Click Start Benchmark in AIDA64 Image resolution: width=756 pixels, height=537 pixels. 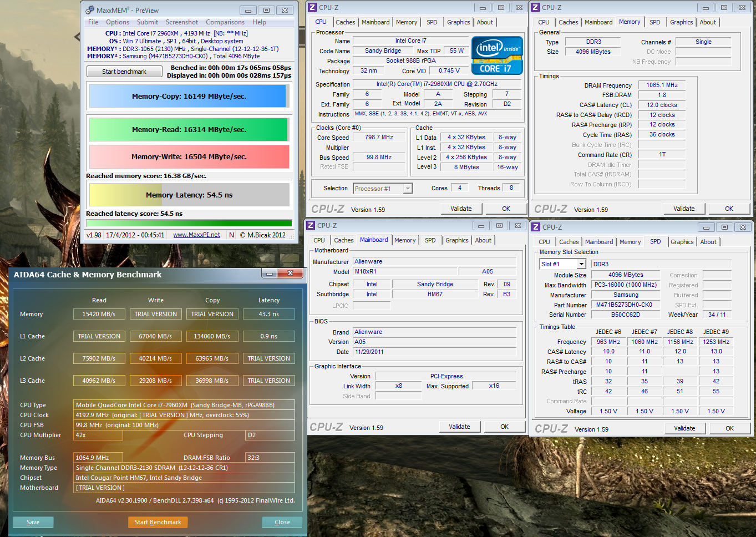[158, 522]
